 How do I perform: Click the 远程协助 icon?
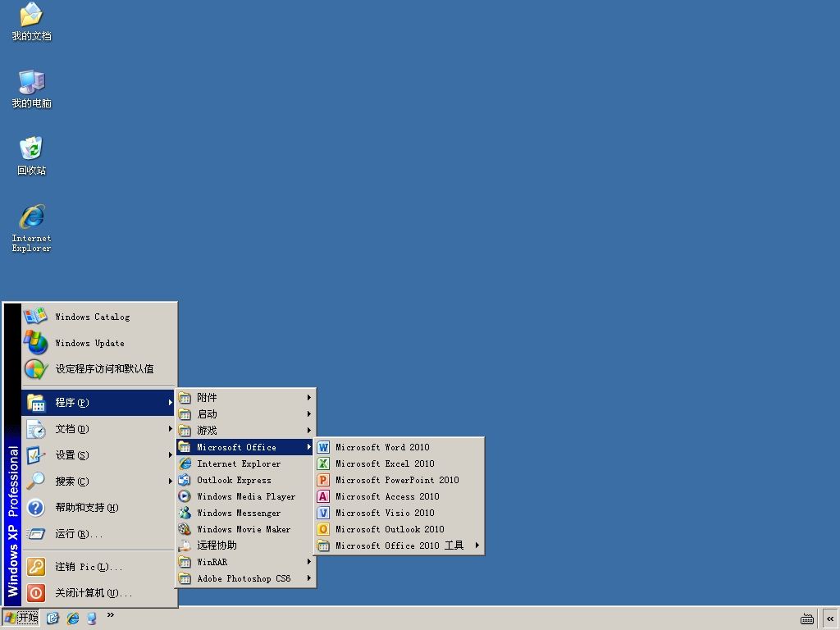click(x=185, y=546)
